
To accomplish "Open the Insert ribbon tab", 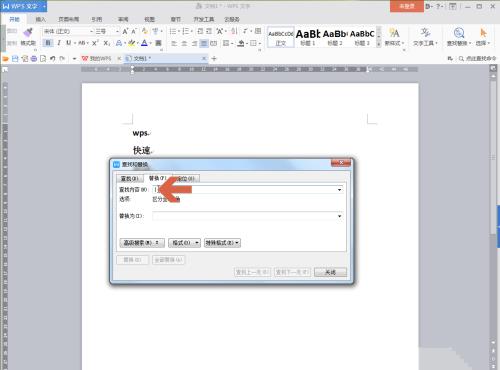I will (41, 19).
